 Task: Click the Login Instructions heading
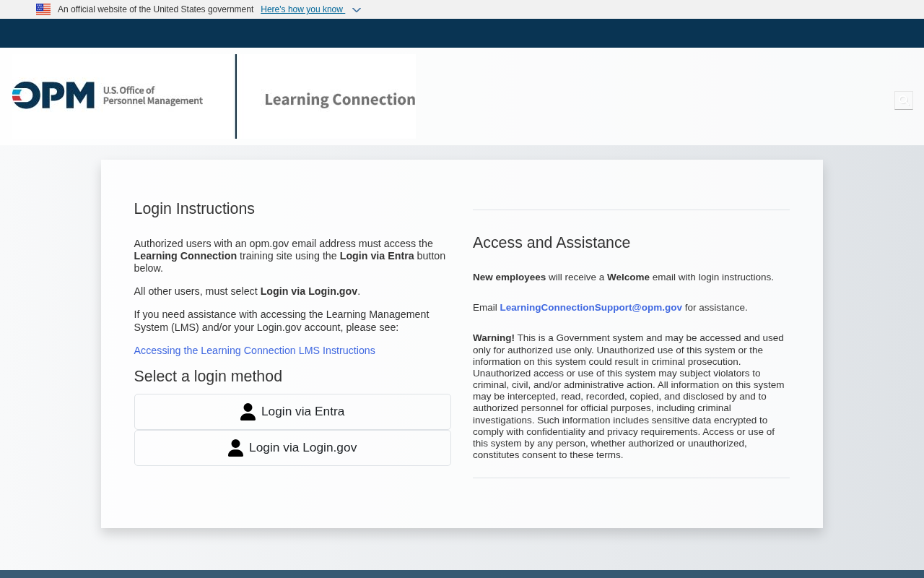194,209
